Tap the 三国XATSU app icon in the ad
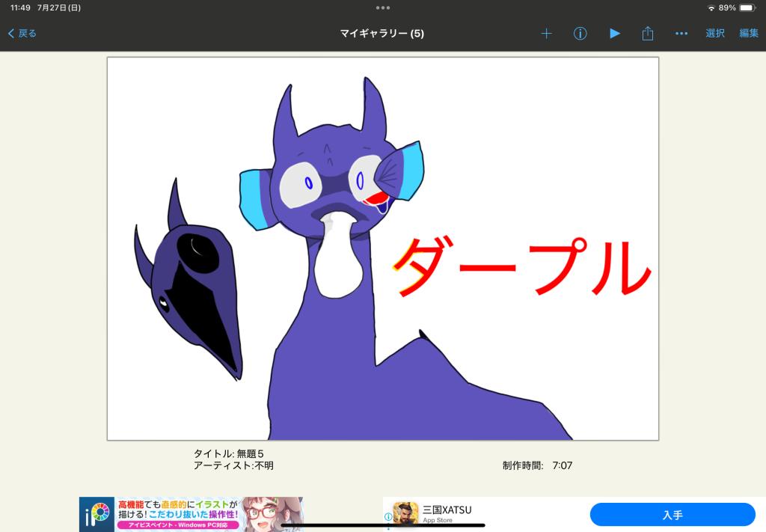Image resolution: width=766 pixels, height=532 pixels. coord(405,514)
